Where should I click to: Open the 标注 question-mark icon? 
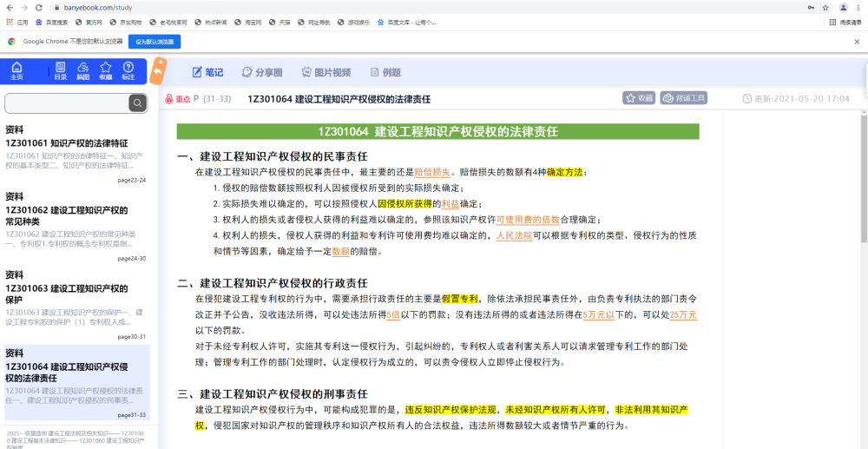point(128,71)
